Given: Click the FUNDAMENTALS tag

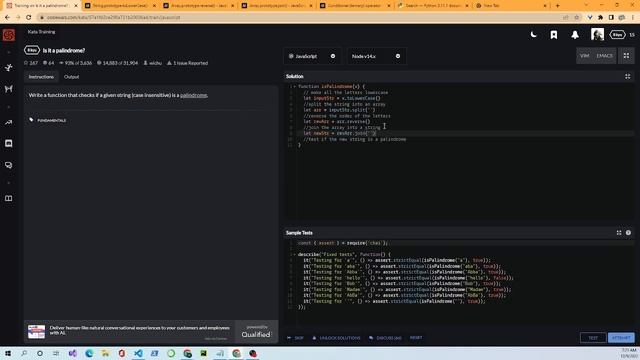Looking at the screenshot, I should click(x=51, y=120).
